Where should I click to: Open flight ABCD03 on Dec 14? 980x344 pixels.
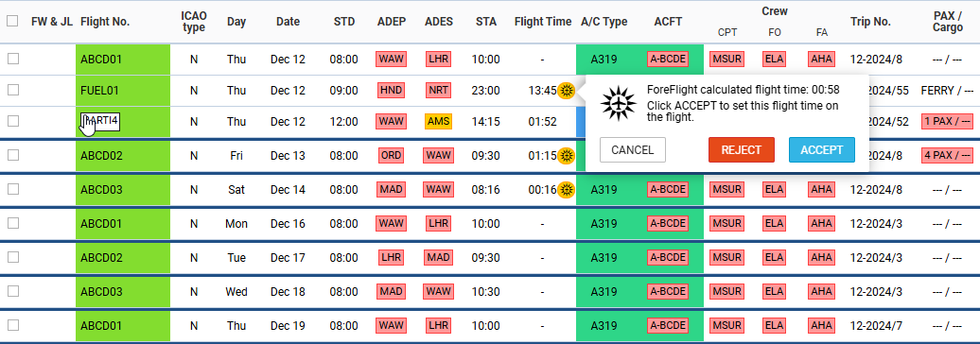101,189
